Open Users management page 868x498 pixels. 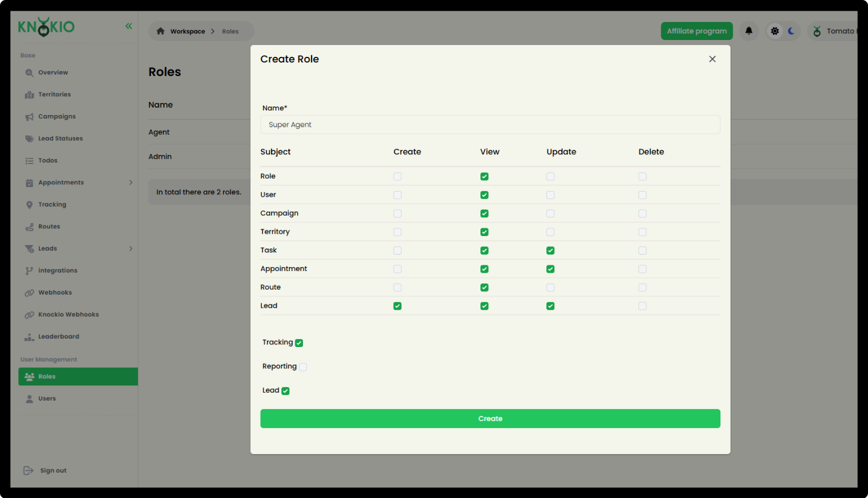[x=78, y=398]
